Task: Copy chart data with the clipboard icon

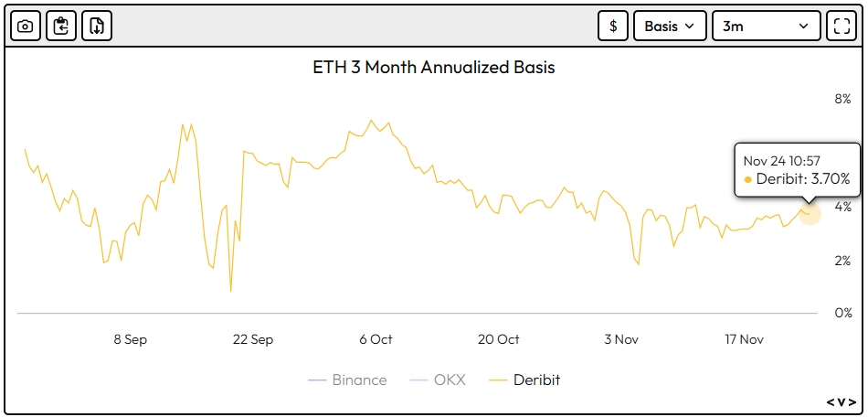Action: click(61, 26)
